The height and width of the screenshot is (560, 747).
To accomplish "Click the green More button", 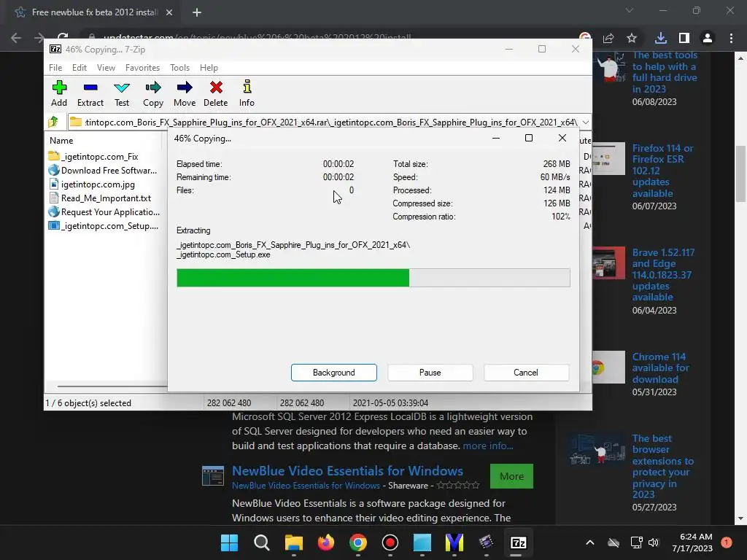I will (511, 476).
